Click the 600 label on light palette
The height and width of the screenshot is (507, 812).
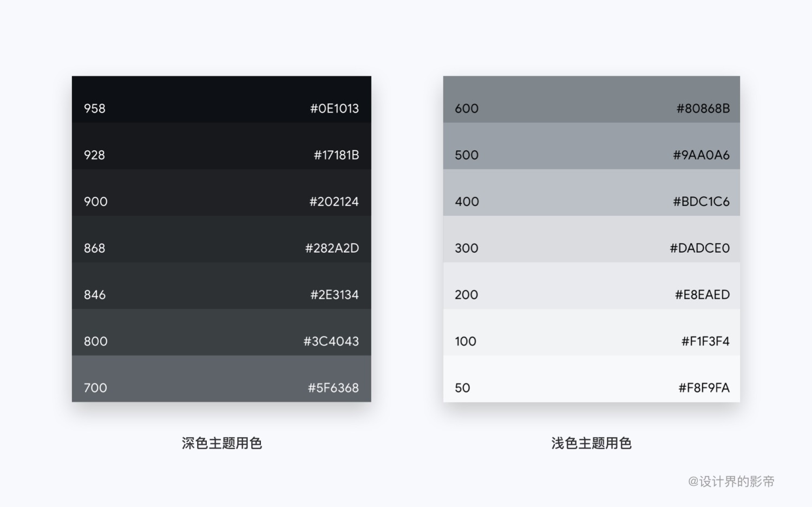(466, 108)
